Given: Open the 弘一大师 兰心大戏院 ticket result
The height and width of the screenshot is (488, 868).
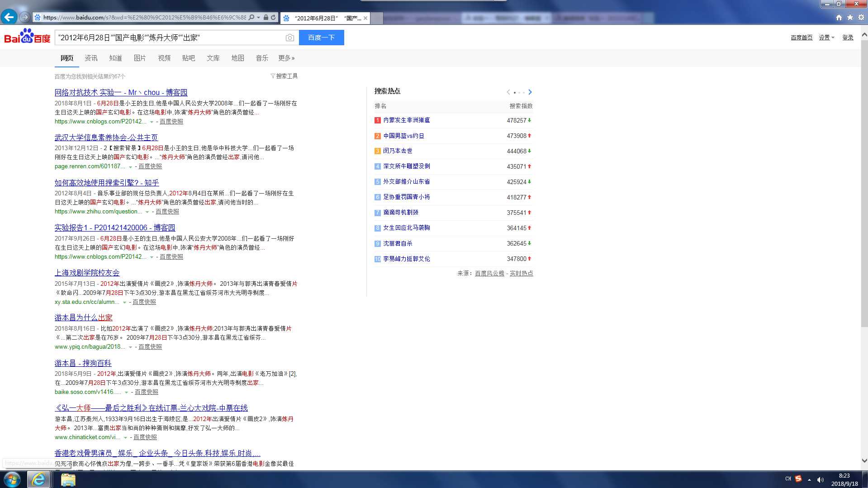Looking at the screenshot, I should click(x=151, y=408).
